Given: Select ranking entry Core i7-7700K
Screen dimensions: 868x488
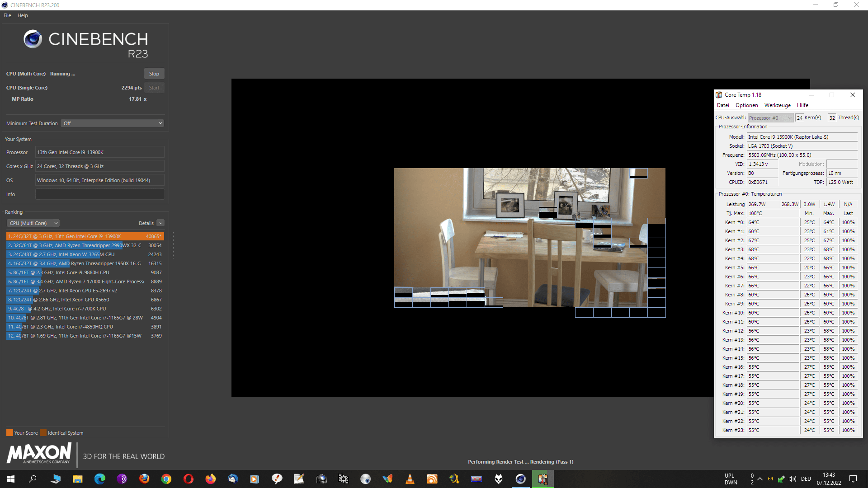Looking at the screenshot, I should [x=85, y=309].
